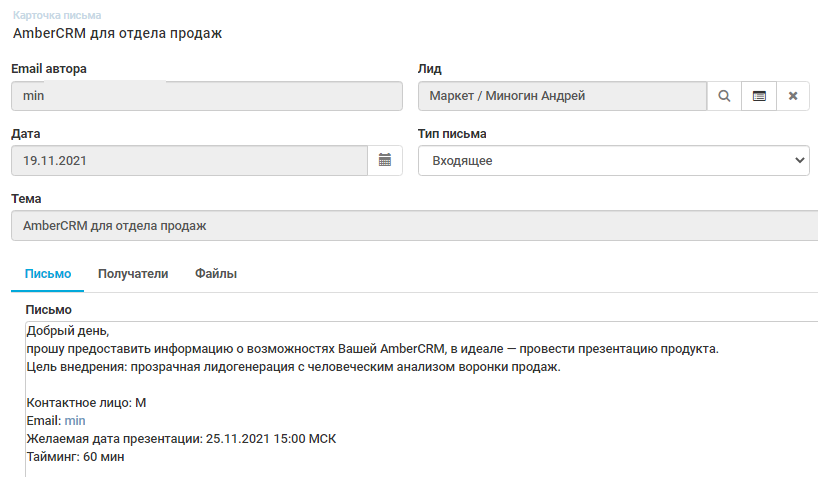The height and width of the screenshot is (477, 818).
Task: Follow the min email link in letter body
Action: [x=75, y=421]
